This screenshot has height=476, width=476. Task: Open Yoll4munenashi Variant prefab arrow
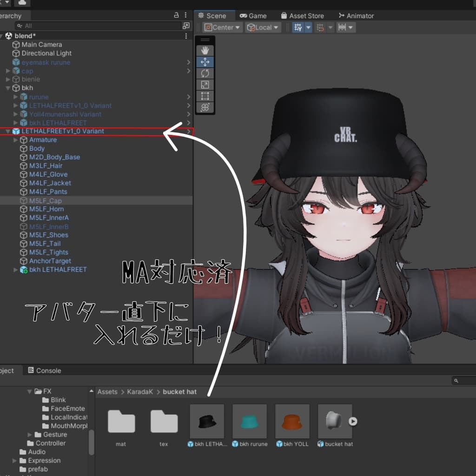tap(189, 114)
